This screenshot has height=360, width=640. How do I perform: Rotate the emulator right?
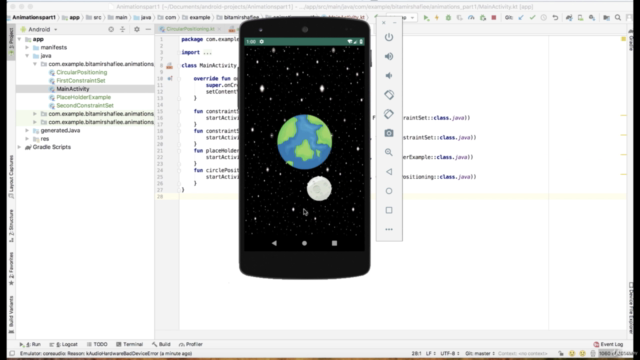coord(389,114)
